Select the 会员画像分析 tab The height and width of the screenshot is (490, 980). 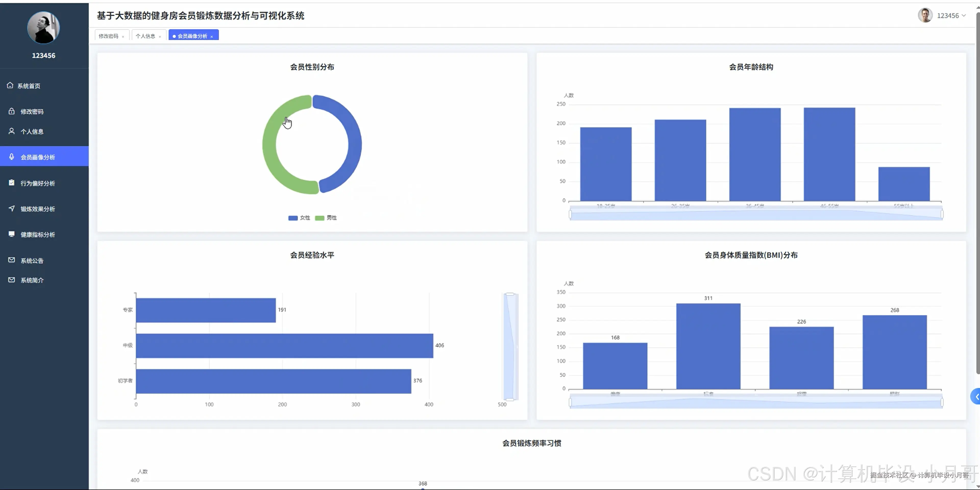click(x=192, y=36)
